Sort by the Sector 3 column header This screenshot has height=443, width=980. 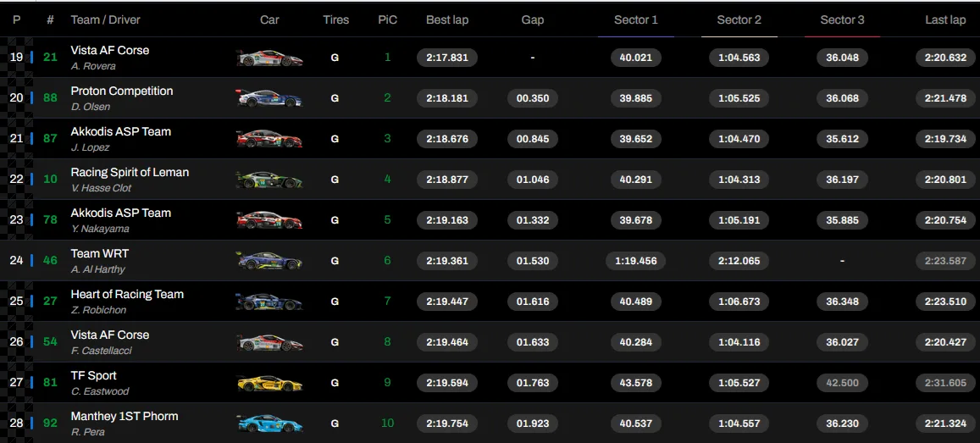[842, 19]
